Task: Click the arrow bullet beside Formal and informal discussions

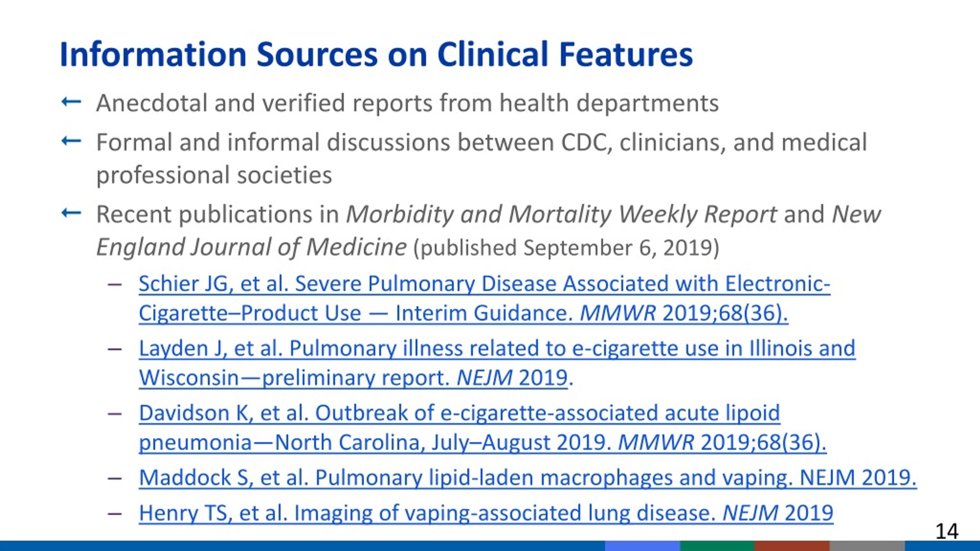Action: point(71,141)
